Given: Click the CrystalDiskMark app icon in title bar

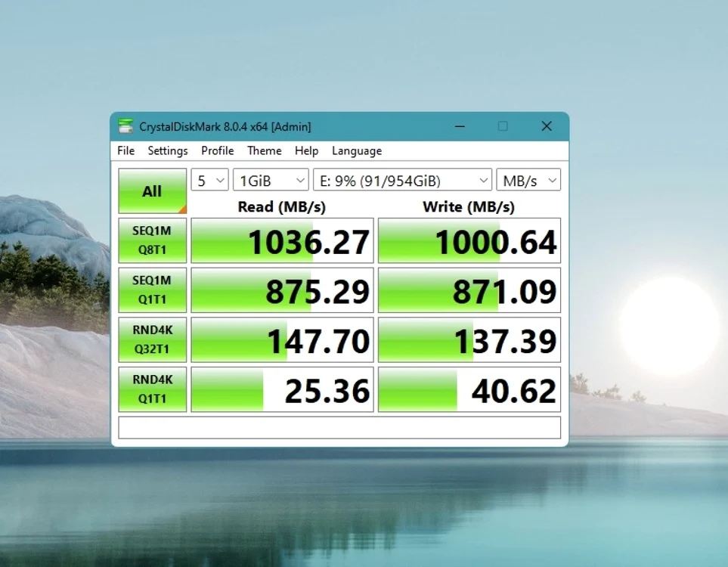Looking at the screenshot, I should pyautogui.click(x=125, y=126).
